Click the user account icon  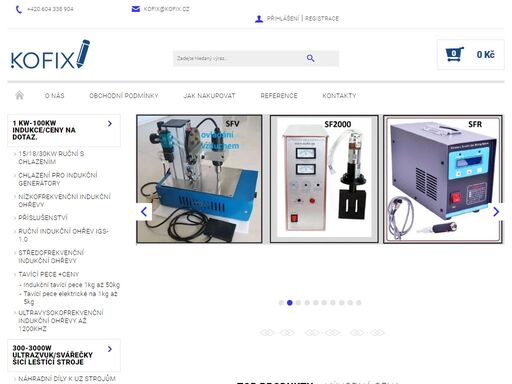click(x=259, y=19)
